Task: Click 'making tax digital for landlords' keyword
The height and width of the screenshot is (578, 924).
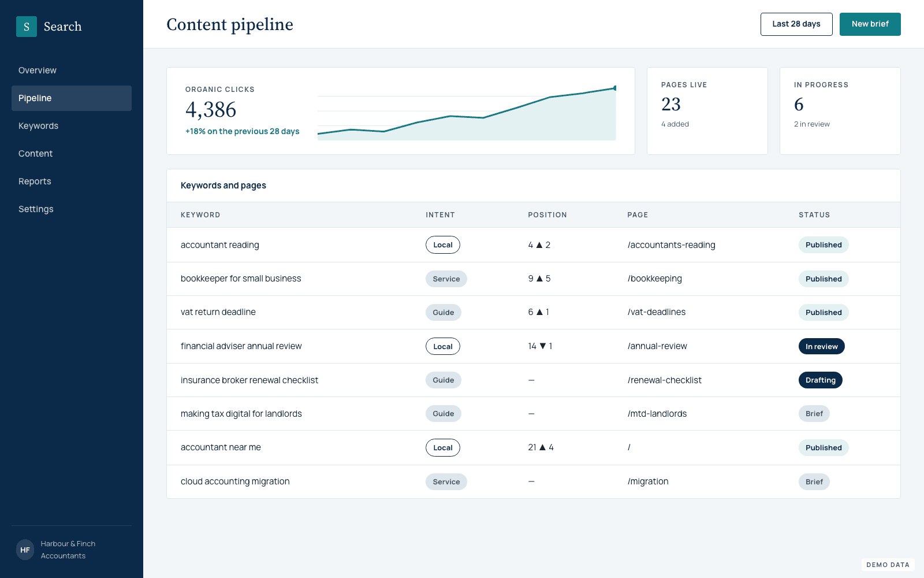Action: (241, 414)
